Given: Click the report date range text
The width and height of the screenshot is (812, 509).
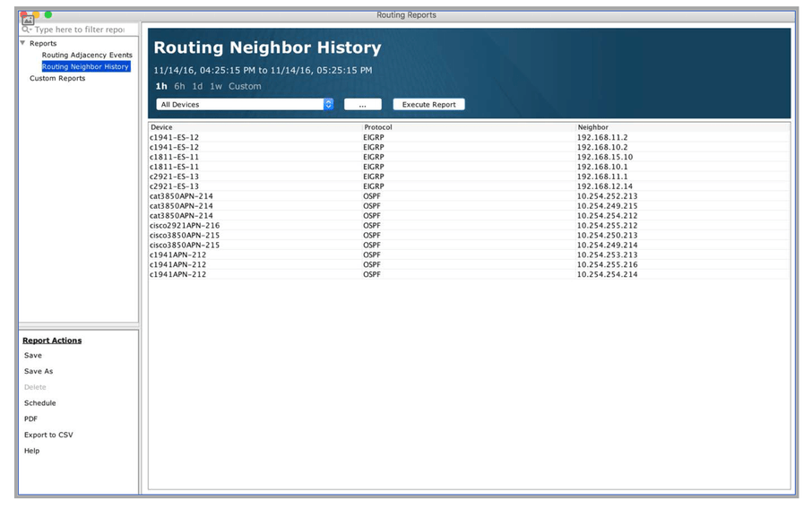Looking at the screenshot, I should tap(263, 71).
